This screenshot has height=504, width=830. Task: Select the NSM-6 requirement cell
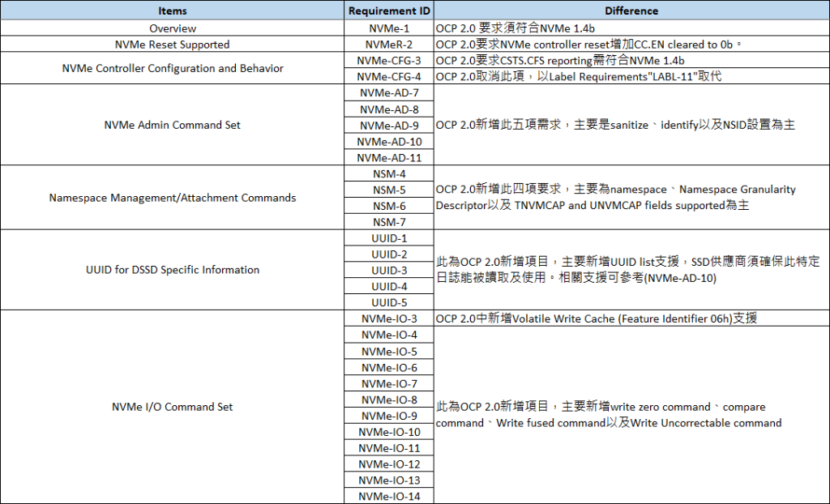pos(389,206)
